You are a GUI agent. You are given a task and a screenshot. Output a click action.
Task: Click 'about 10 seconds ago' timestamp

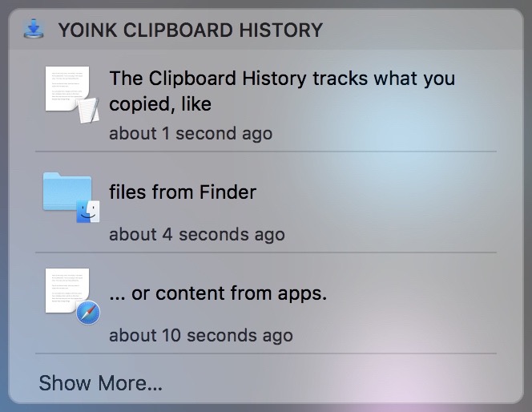[201, 336]
